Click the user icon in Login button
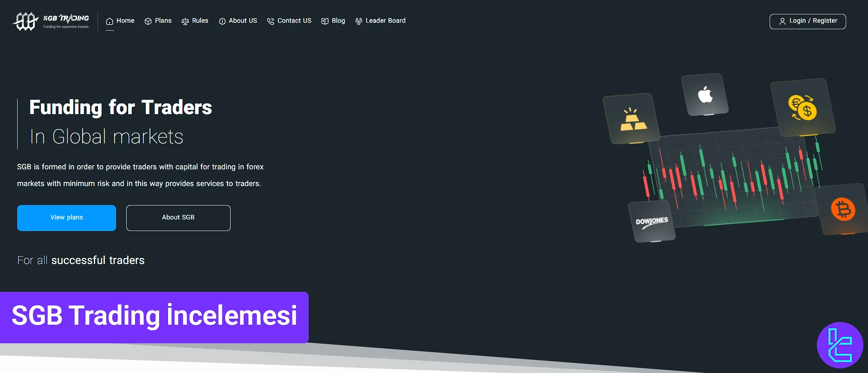868x373 pixels. click(x=782, y=21)
